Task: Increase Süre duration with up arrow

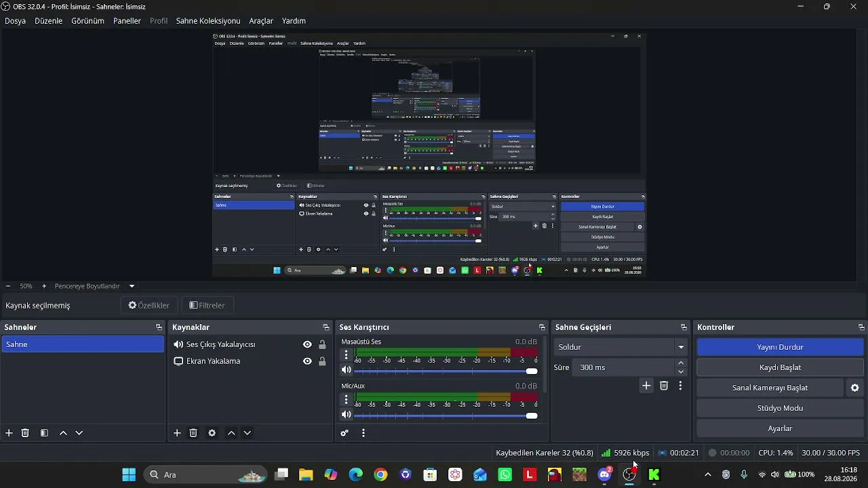Action: click(x=681, y=363)
